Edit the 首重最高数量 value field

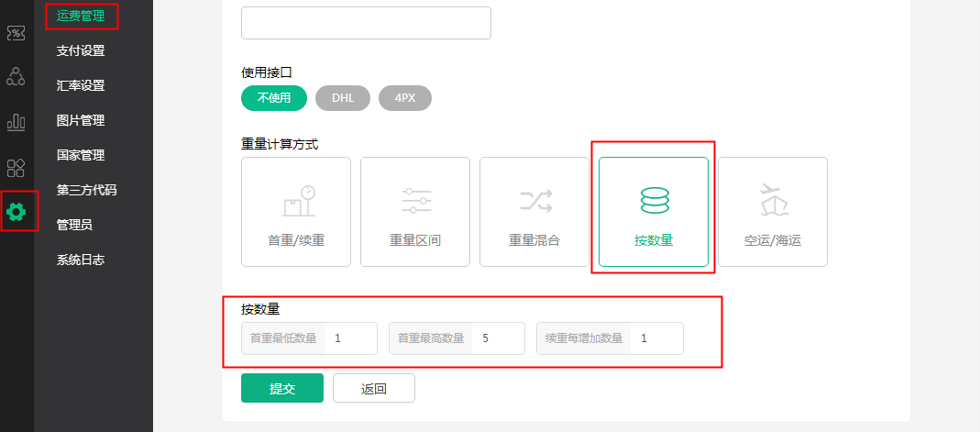498,338
